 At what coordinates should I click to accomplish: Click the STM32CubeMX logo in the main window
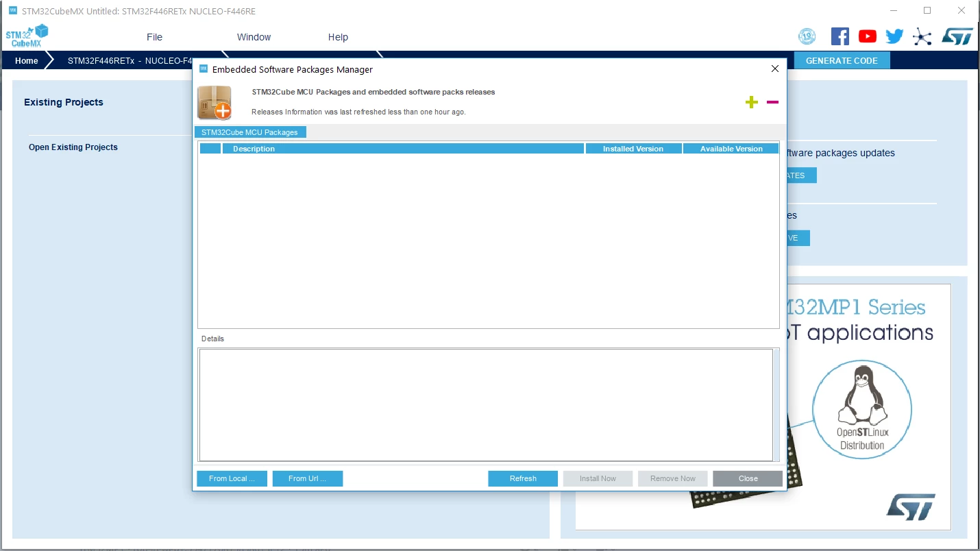click(x=27, y=36)
